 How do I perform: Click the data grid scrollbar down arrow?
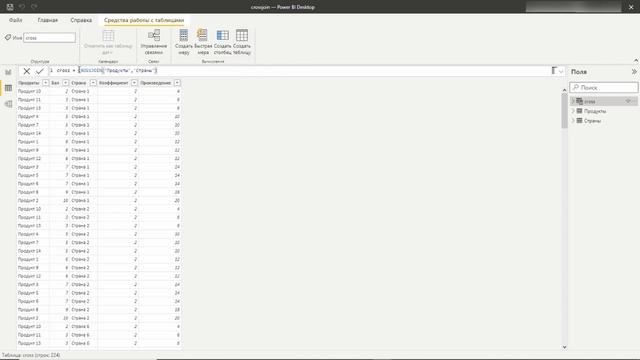(564, 347)
